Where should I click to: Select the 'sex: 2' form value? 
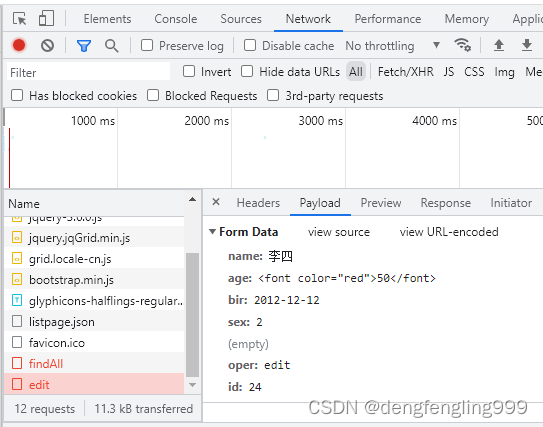click(245, 322)
